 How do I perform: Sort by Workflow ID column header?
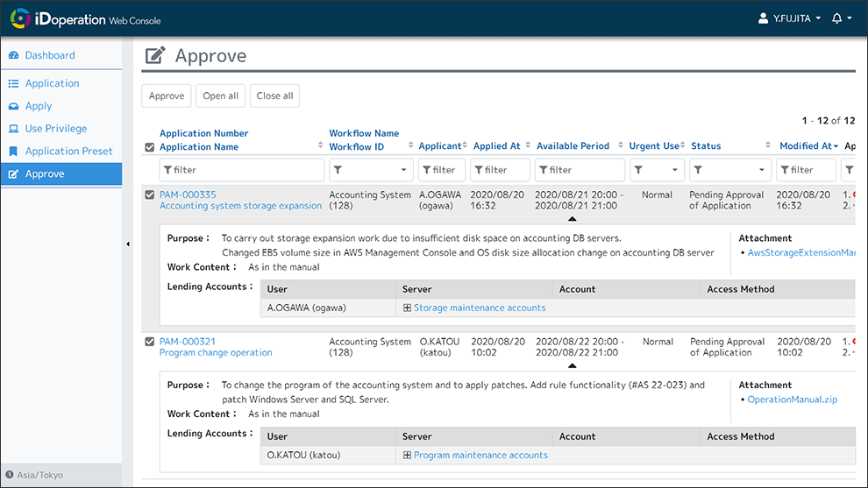(356, 146)
